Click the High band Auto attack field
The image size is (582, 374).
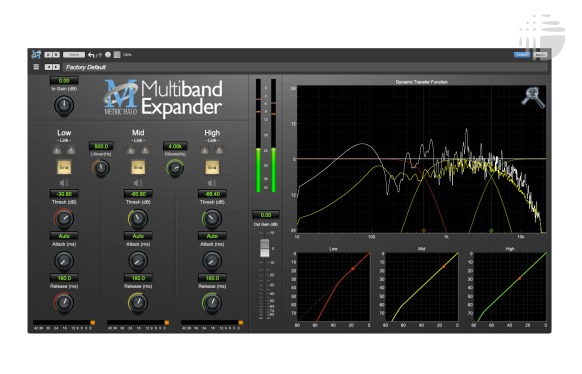pos(212,236)
